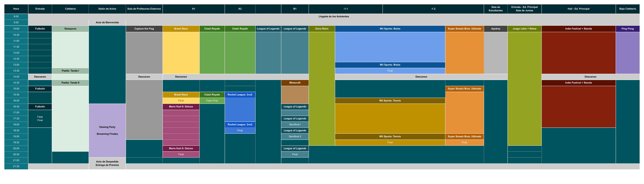644x184 pixels.
Task: Select Wii Sports: Tennis cell at 16:00
Action: pyautogui.click(x=390, y=101)
